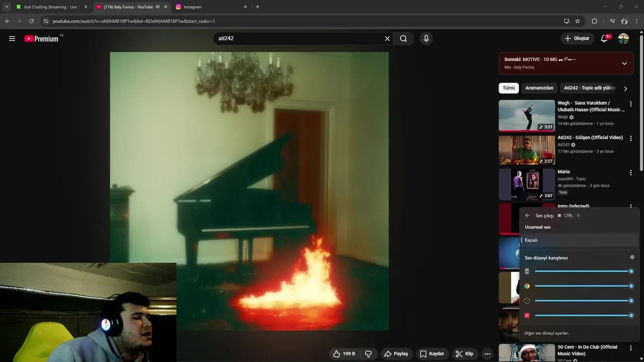Click the Paylaş share button
The height and width of the screenshot is (362, 644).
click(396, 354)
